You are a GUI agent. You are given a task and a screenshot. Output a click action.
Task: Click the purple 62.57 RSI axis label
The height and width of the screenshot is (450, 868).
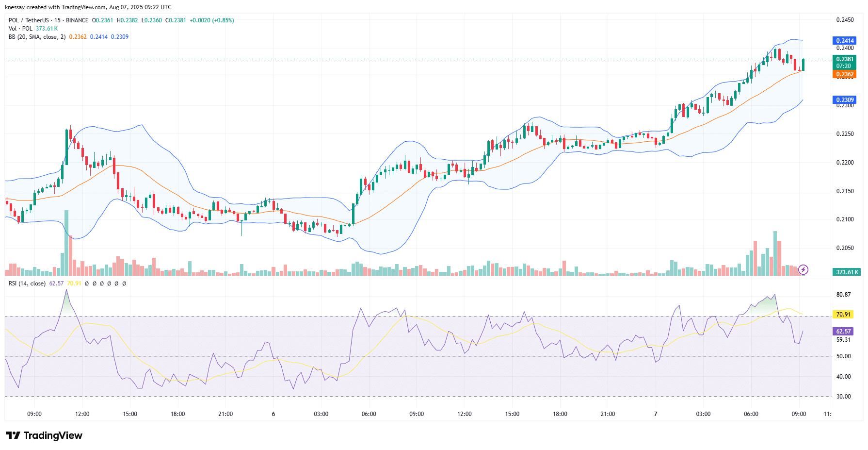(x=843, y=332)
